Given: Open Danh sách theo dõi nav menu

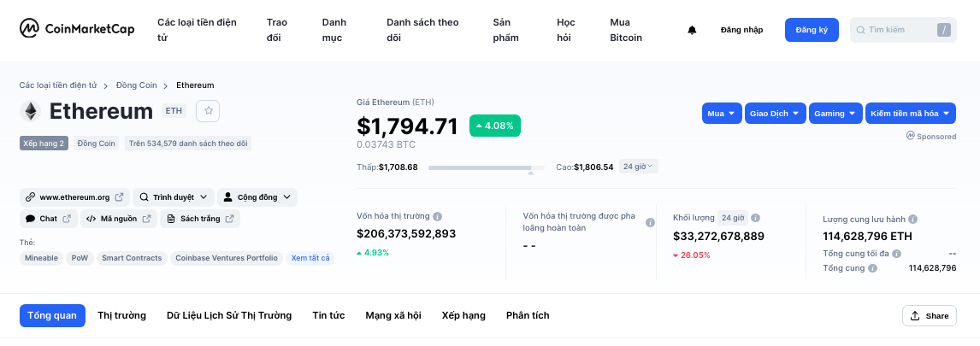Looking at the screenshot, I should (422, 30).
